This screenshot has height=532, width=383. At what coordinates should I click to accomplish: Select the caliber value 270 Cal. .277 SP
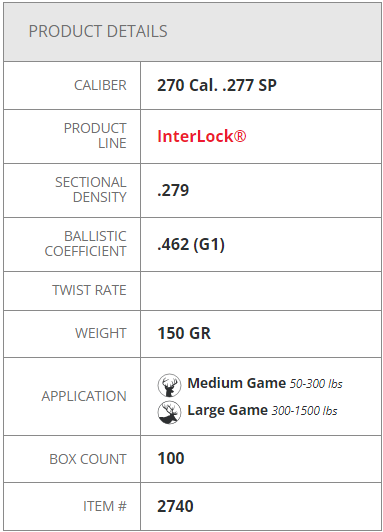click(217, 85)
